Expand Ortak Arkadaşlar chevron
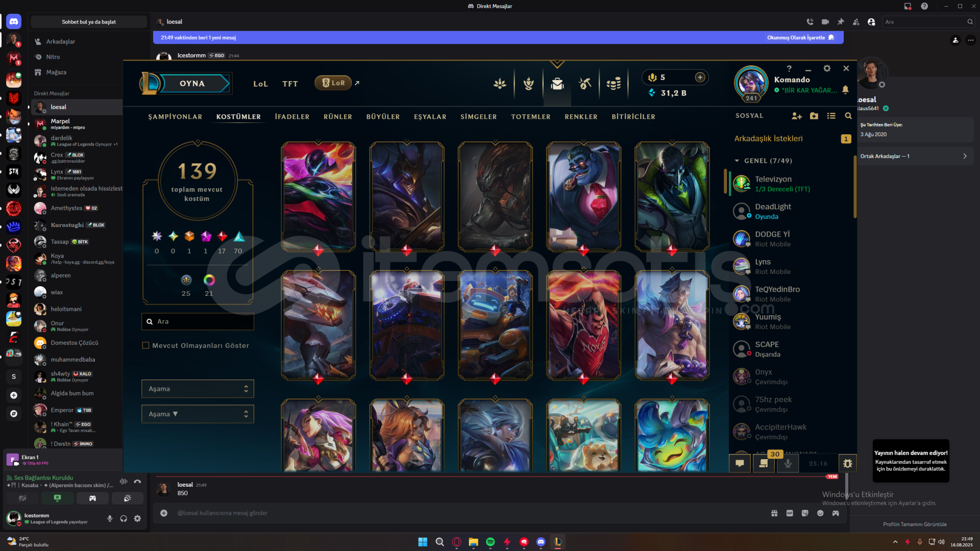This screenshot has width=980, height=551. click(x=965, y=156)
